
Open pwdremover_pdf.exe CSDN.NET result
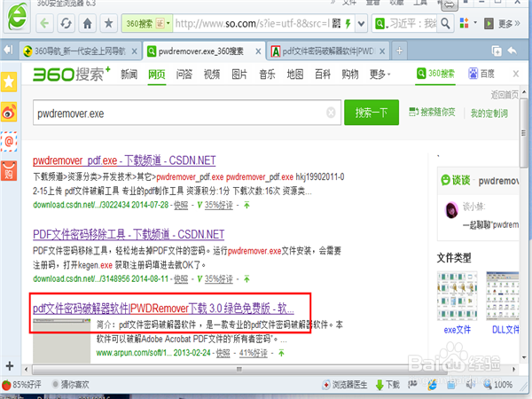click(x=124, y=160)
